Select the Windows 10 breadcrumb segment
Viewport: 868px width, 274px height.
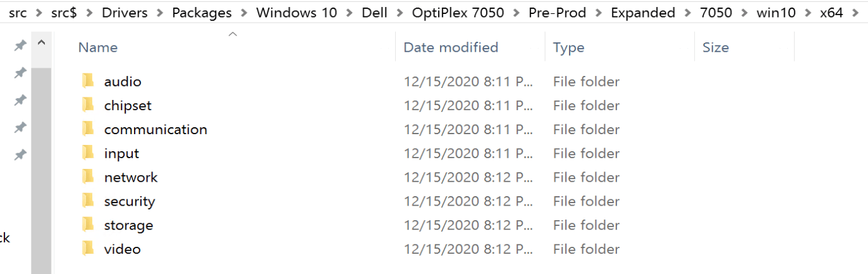(x=296, y=13)
